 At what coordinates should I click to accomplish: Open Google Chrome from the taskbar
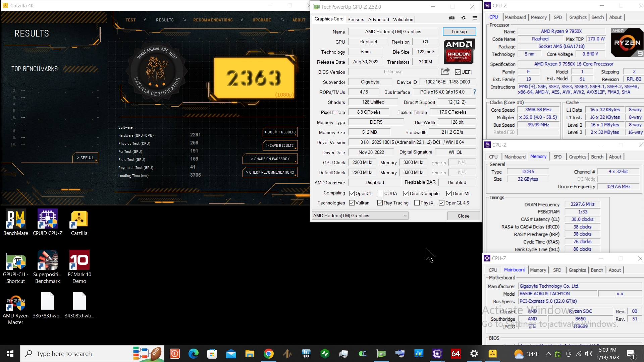[x=269, y=354]
